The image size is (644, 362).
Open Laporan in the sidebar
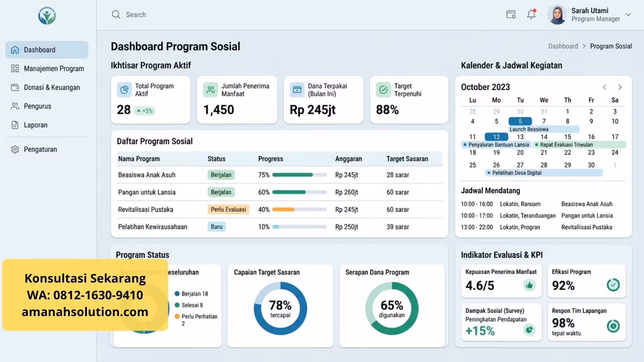pos(47,125)
